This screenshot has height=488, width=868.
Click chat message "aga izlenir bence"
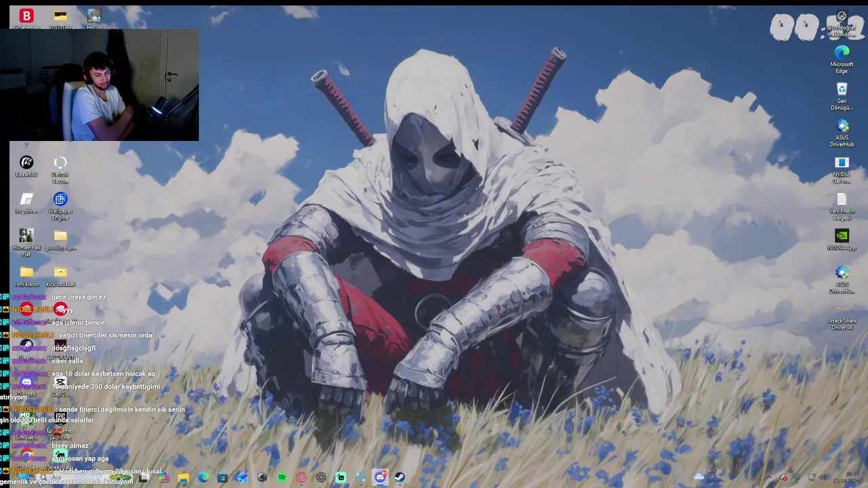pyautogui.click(x=77, y=323)
